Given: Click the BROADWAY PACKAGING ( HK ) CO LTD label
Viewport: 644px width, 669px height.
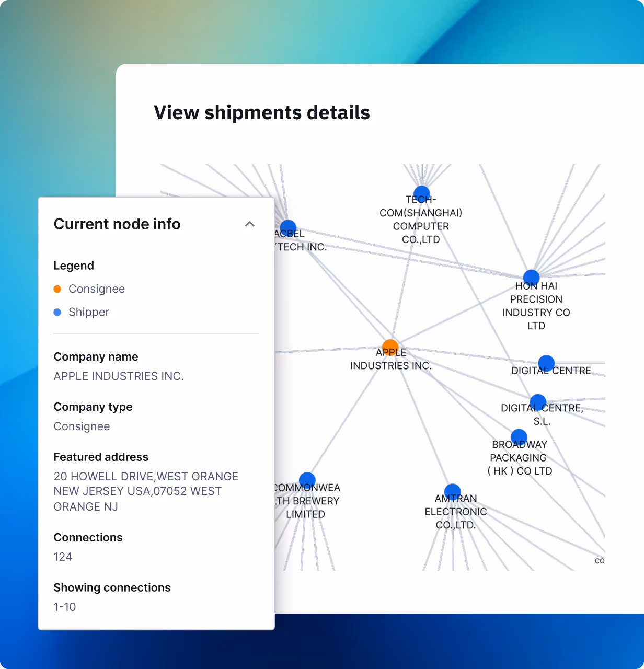Looking at the screenshot, I should [x=520, y=458].
